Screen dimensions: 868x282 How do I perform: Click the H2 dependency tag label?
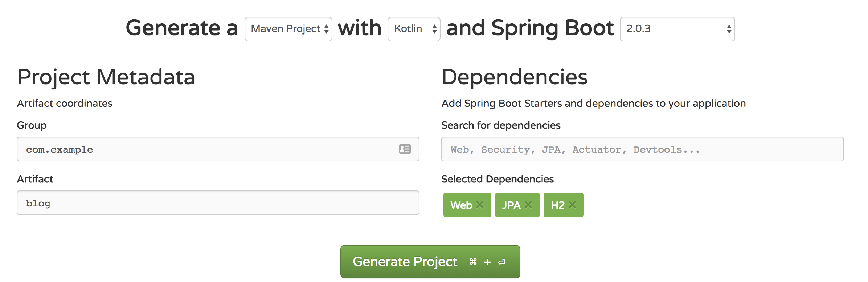tap(558, 205)
